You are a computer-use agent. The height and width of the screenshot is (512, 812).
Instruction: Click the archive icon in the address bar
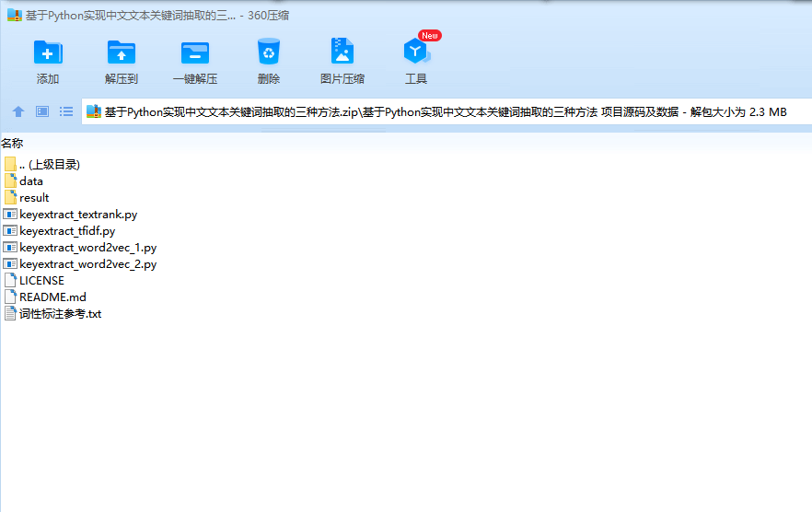pyautogui.click(x=93, y=111)
